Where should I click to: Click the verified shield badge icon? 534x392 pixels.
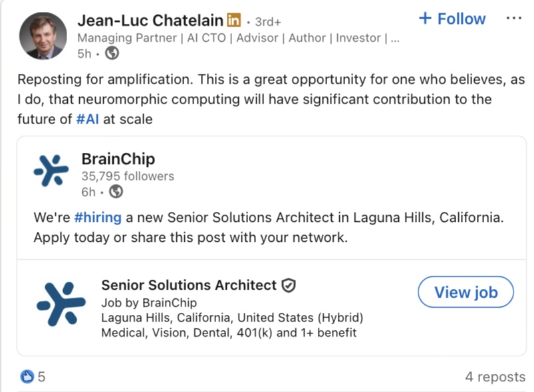(289, 286)
